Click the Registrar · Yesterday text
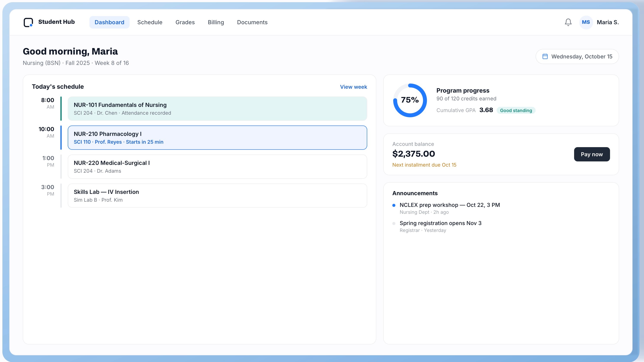 coord(423,230)
